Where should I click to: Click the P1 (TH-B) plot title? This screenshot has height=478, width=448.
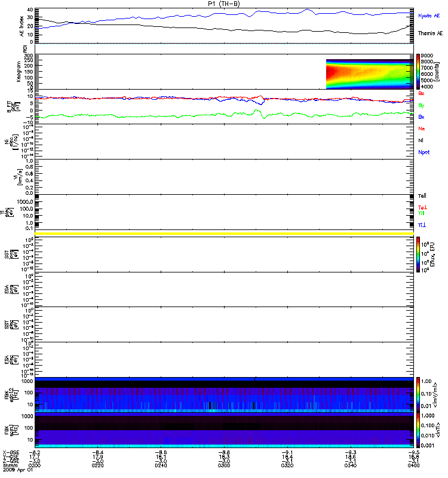click(x=223, y=4)
